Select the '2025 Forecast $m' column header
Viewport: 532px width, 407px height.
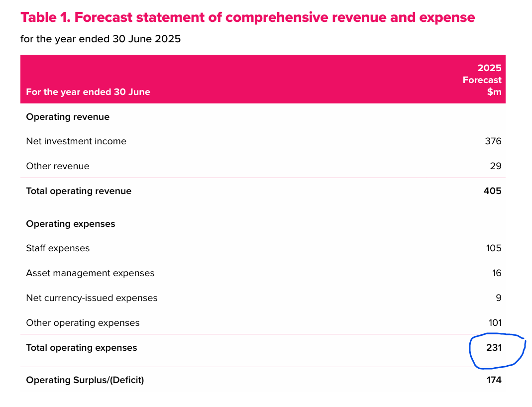(482, 80)
